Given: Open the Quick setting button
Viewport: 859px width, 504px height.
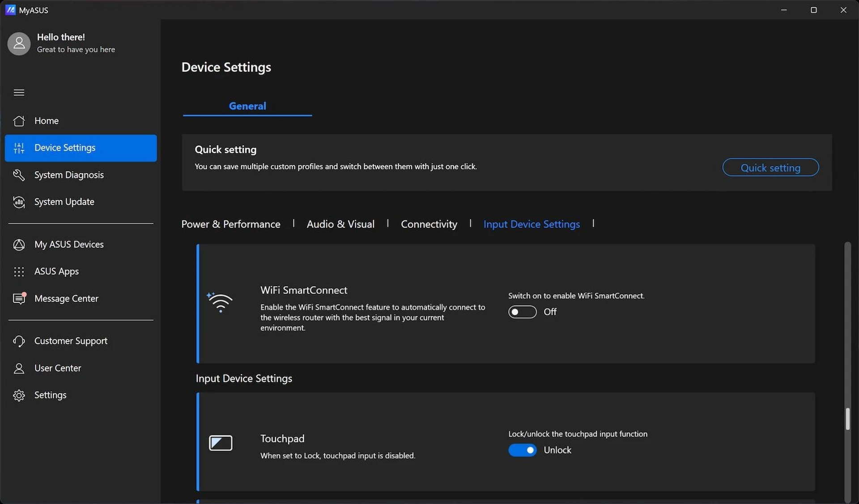Looking at the screenshot, I should pyautogui.click(x=770, y=167).
